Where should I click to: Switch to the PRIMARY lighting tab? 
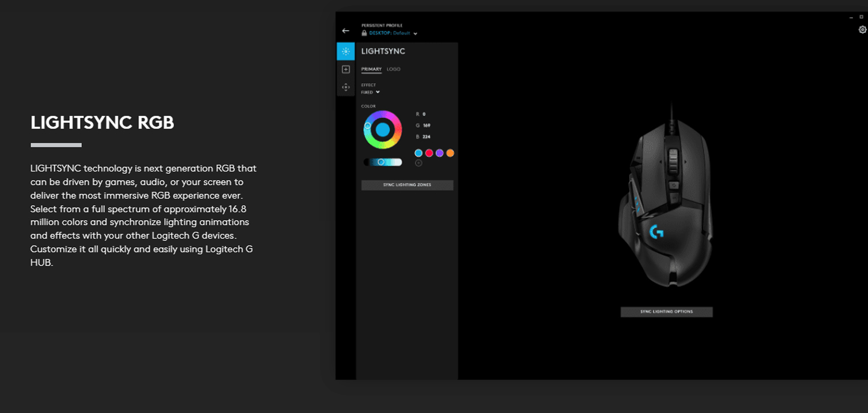371,69
